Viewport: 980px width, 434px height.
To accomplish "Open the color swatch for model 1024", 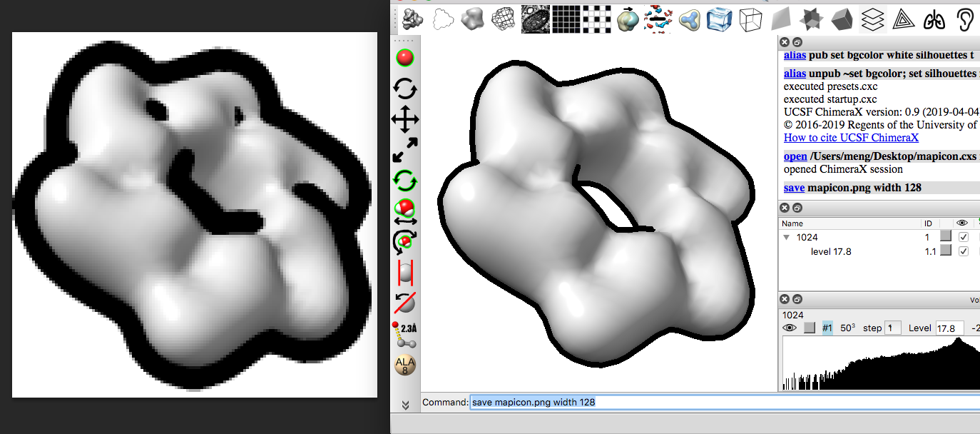I will click(945, 236).
